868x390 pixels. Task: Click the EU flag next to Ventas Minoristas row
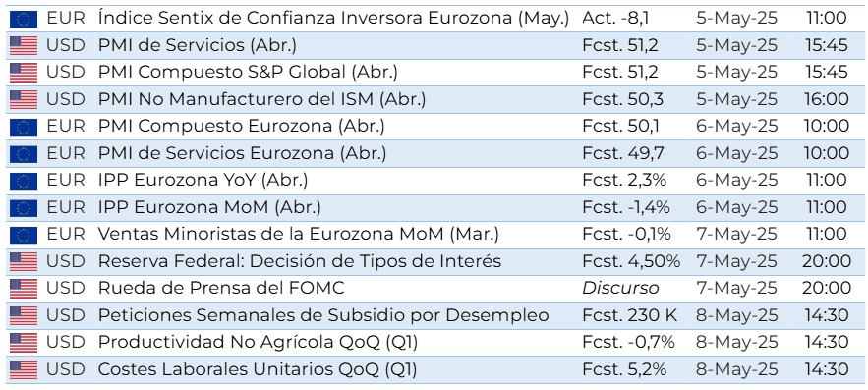coord(24,235)
